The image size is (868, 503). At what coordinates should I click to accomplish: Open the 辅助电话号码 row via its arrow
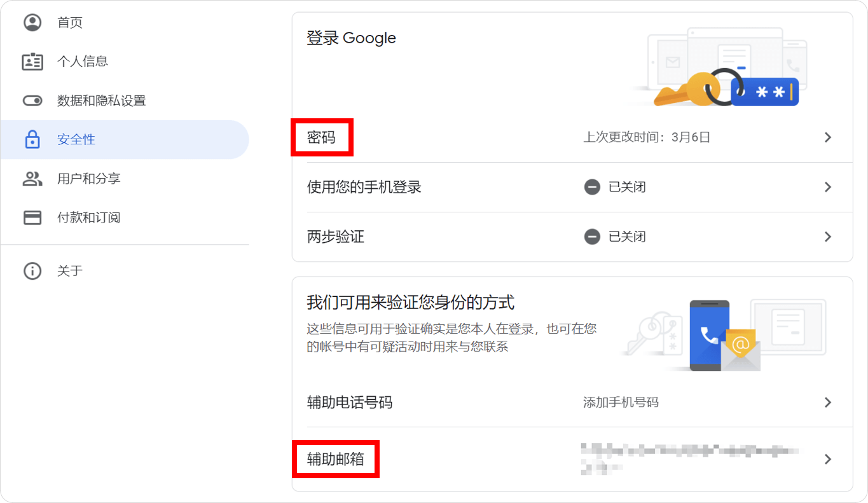(829, 402)
